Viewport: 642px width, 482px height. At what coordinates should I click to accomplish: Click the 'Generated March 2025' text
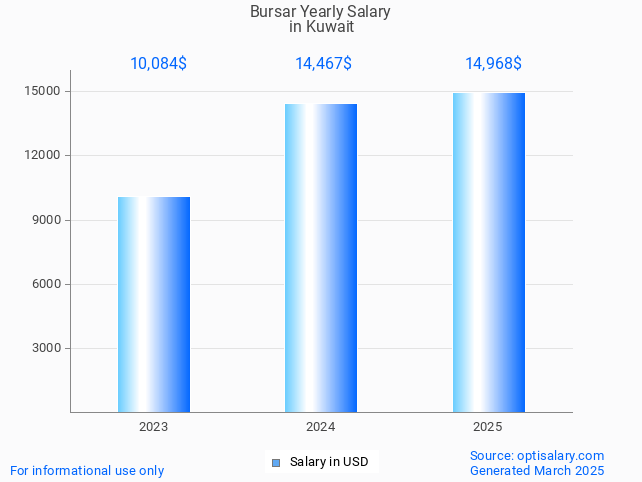(537, 470)
